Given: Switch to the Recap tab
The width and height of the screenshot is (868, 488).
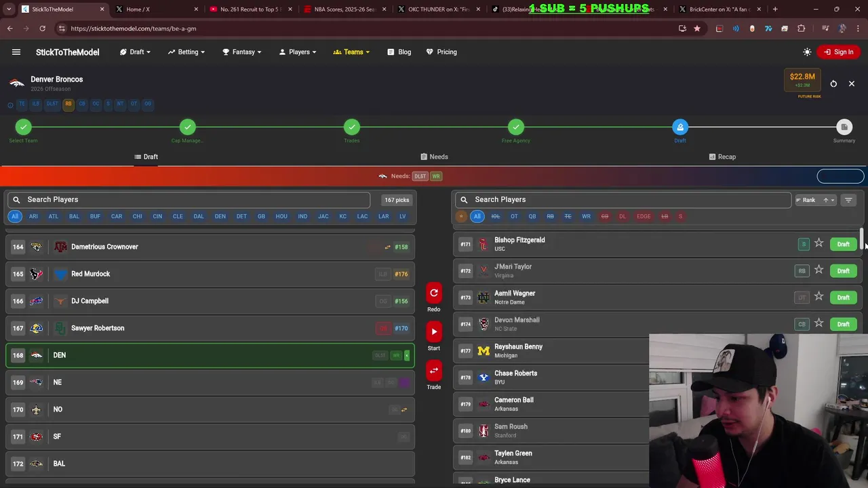Looking at the screenshot, I should pyautogui.click(x=722, y=157).
